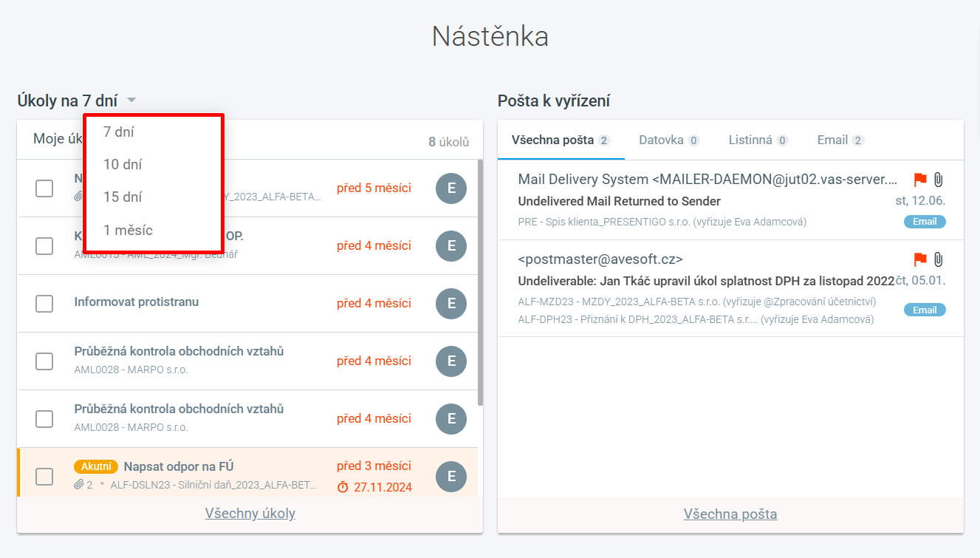The height and width of the screenshot is (558, 980).
Task: Select 10 dní from the dropdown list
Action: [123, 165]
